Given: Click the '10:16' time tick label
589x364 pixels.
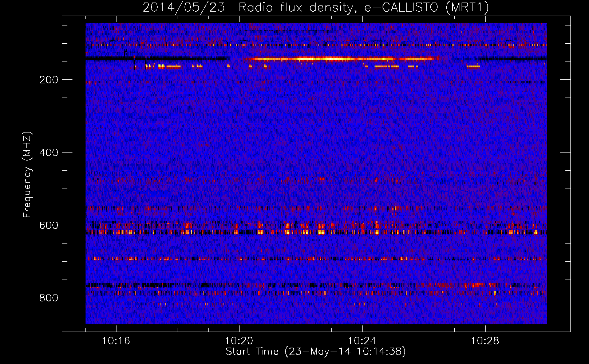Looking at the screenshot, I should [116, 341].
